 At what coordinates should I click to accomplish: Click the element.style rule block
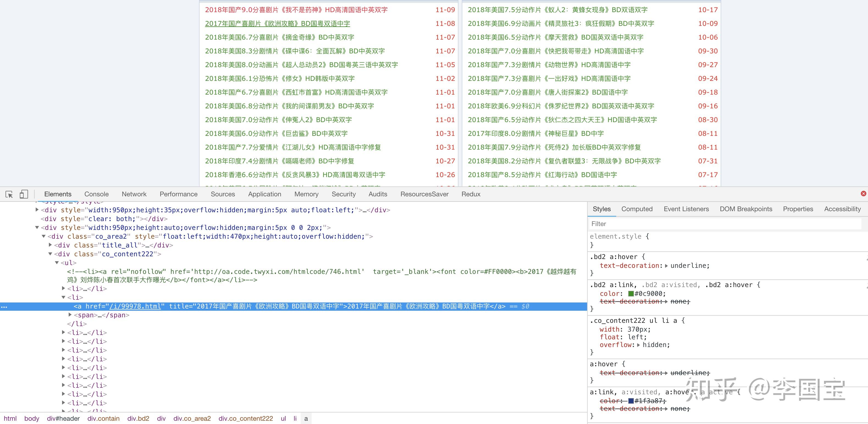tap(728, 241)
